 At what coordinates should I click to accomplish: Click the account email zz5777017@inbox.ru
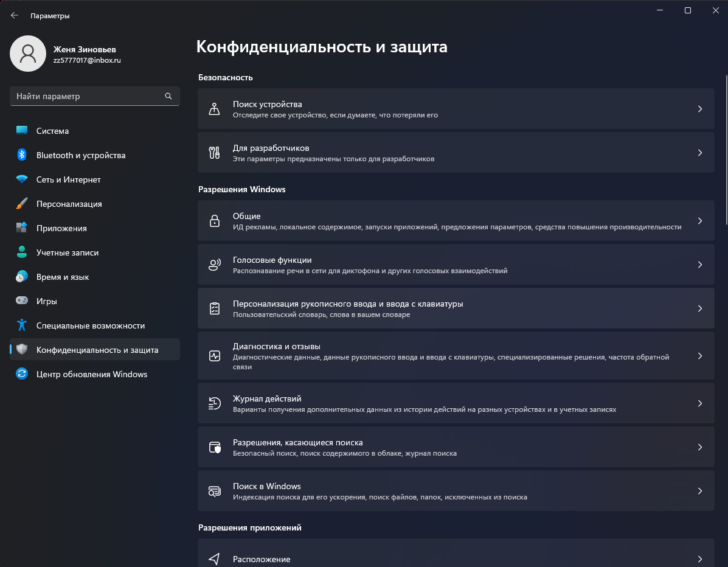(87, 60)
